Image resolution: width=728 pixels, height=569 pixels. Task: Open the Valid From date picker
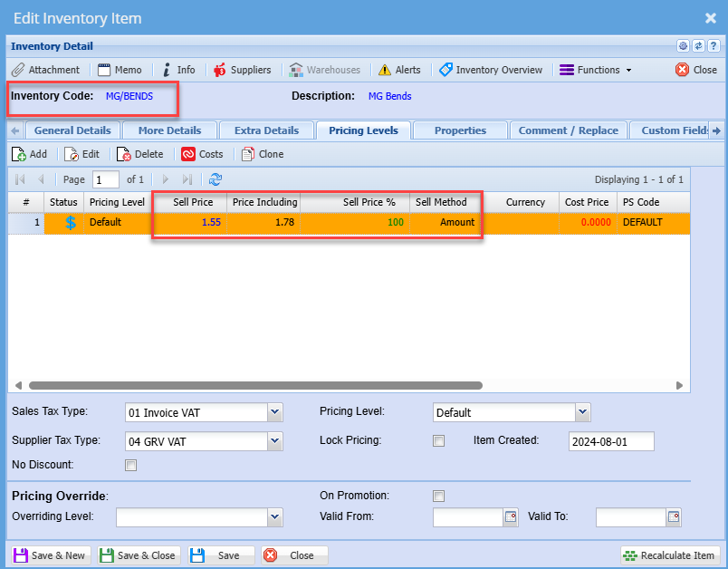(x=510, y=517)
